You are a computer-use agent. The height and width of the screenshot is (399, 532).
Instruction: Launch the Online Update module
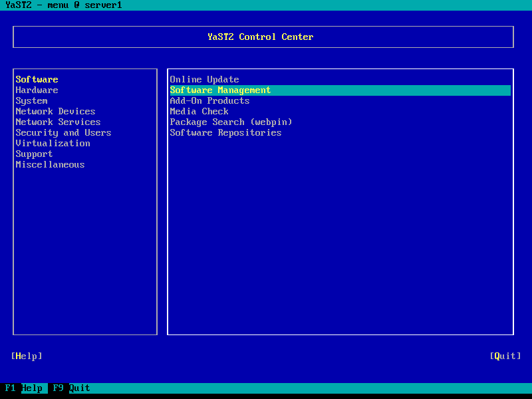[205, 79]
